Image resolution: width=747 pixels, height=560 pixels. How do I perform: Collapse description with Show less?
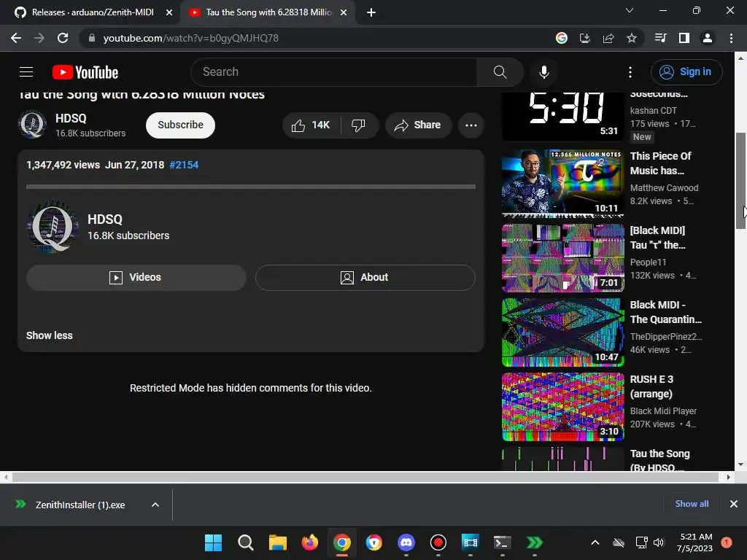[x=50, y=335]
